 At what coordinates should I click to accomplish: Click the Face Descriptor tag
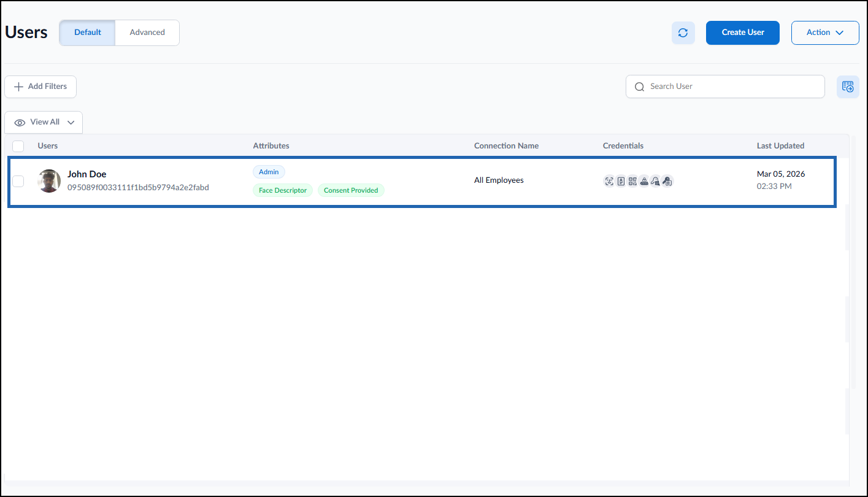pyautogui.click(x=283, y=190)
